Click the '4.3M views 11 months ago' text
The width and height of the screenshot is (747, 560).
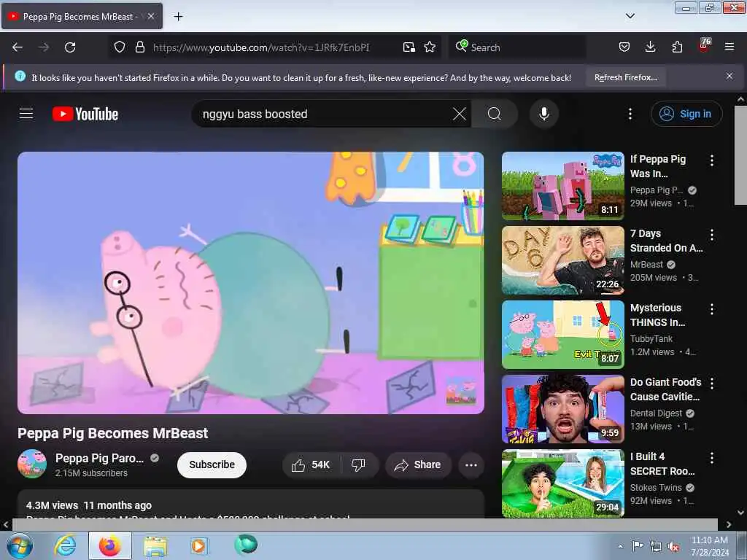[89, 505]
